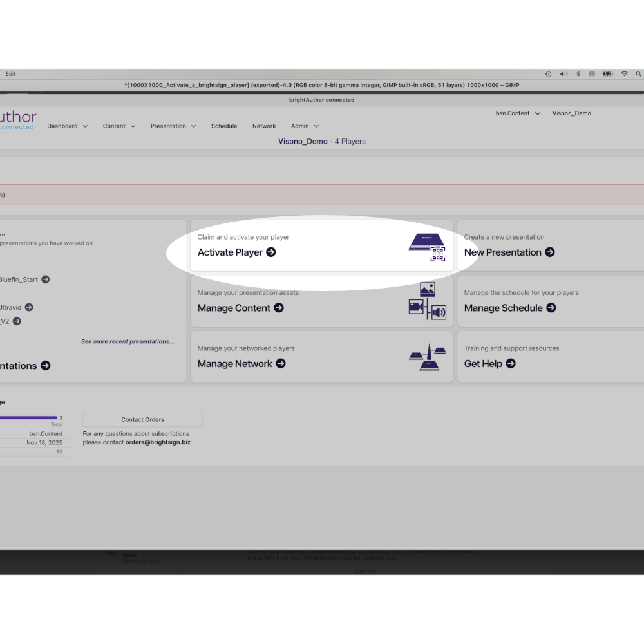Click the 'brightAuthor connected' window title

click(x=322, y=100)
